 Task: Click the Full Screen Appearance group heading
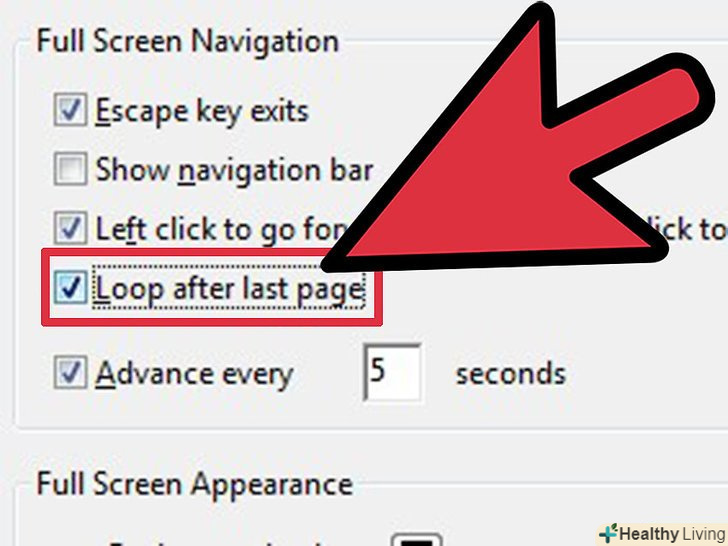195,485
